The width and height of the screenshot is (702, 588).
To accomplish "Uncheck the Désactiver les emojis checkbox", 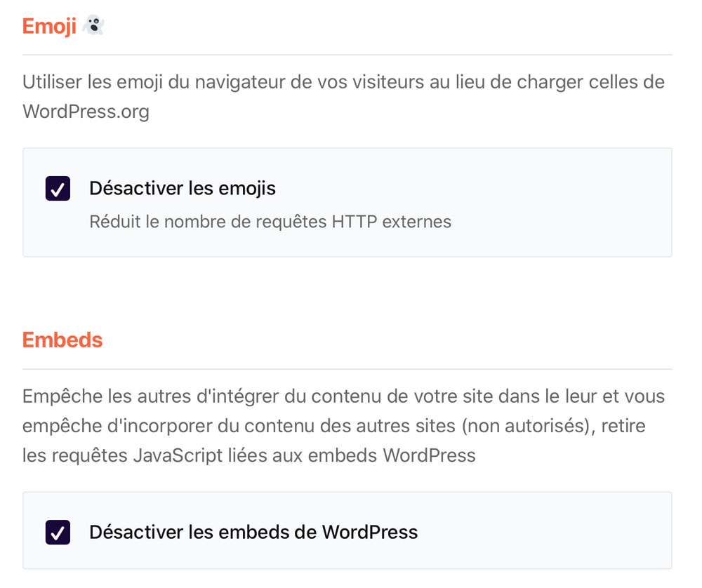I will 58,188.
